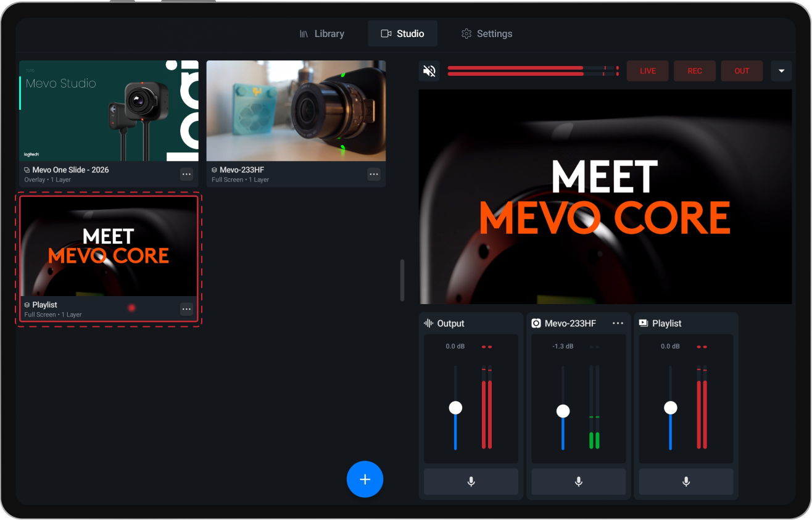Click the overlay icon next to Mevo One Slide

[25, 169]
